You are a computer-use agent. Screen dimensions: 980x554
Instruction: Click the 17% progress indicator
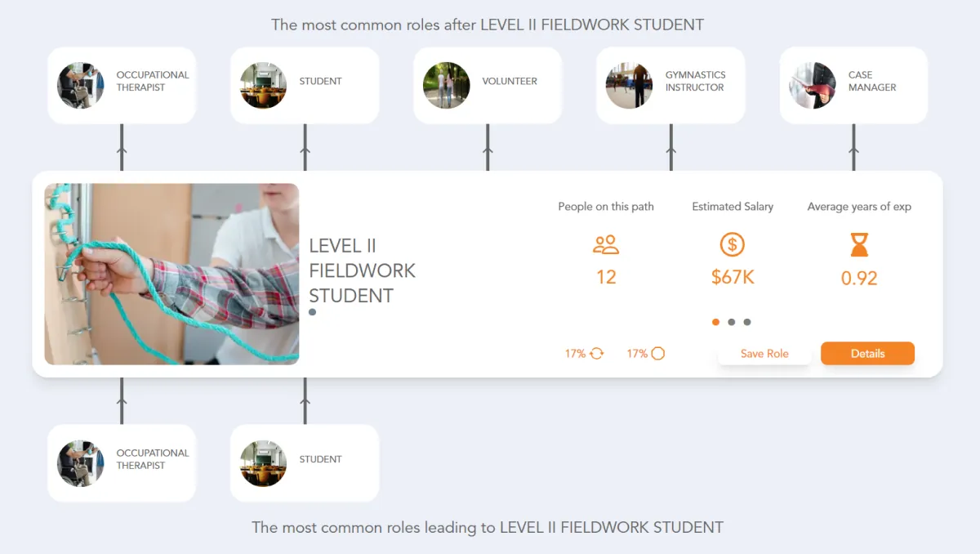pos(574,353)
